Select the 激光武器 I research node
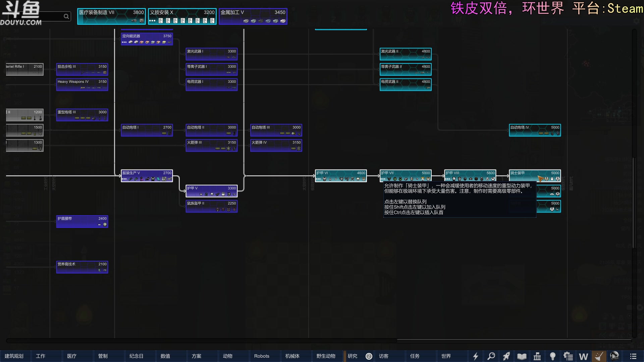 pyautogui.click(x=212, y=54)
